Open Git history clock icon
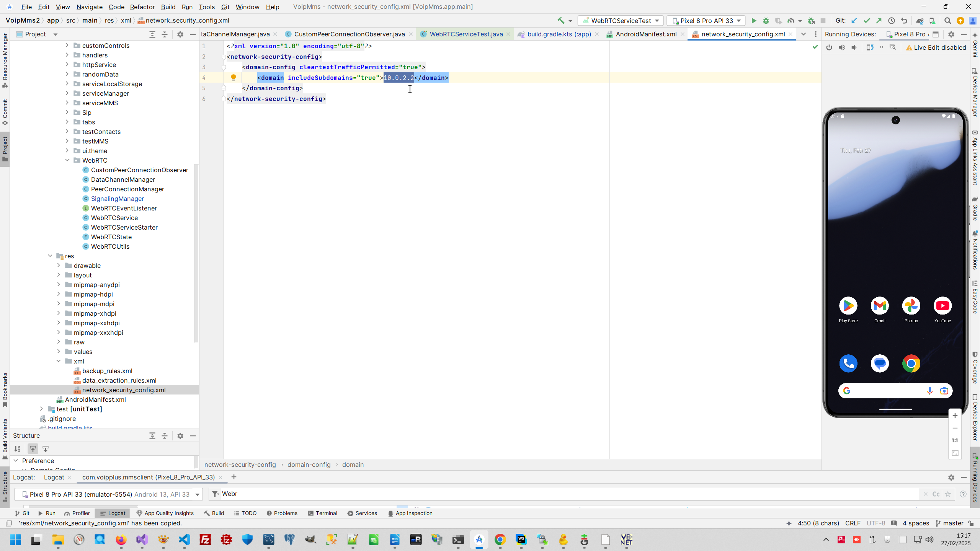 [x=891, y=21]
